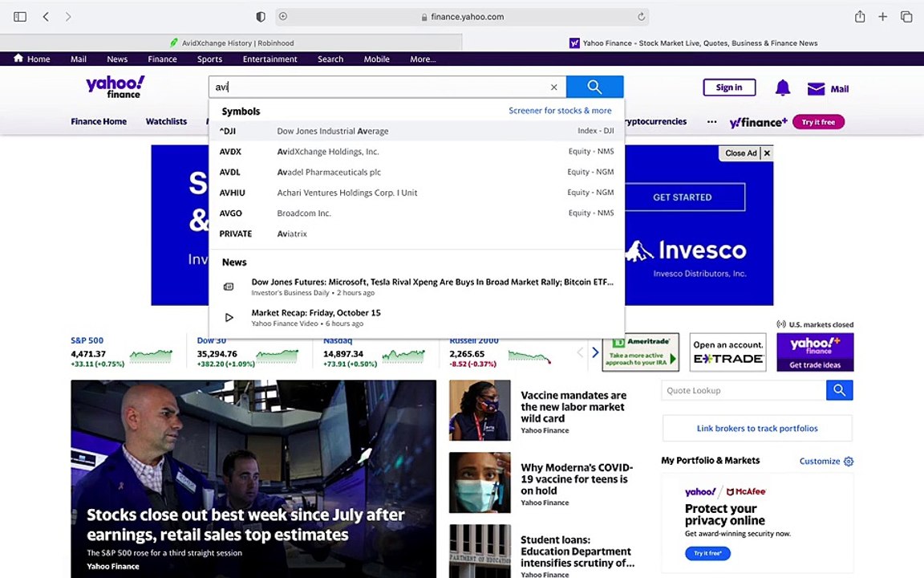Open Mail in the Yahoo top bar
This screenshot has height=578, width=924.
point(79,59)
